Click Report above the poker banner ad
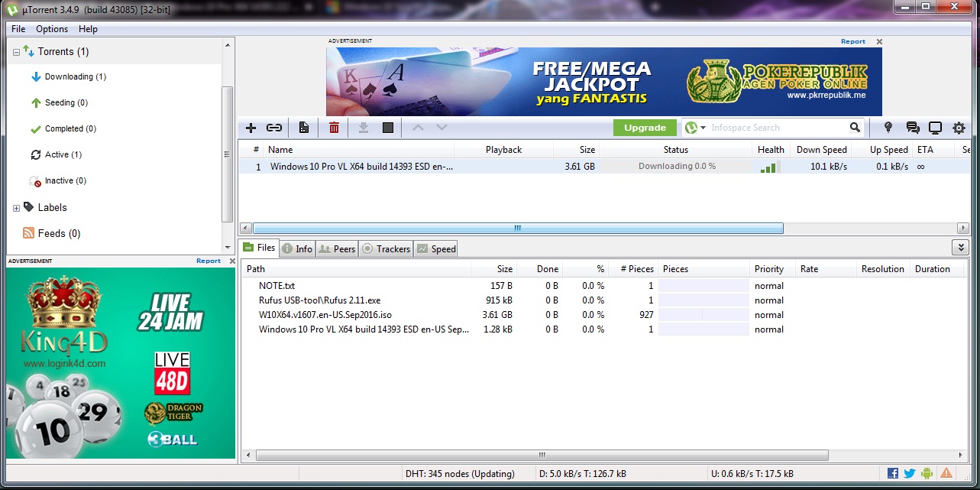This screenshot has height=490, width=980. coord(852,41)
